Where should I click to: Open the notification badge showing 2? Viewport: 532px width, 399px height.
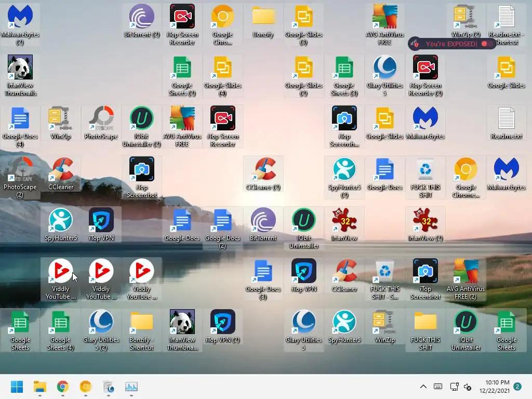tap(517, 387)
